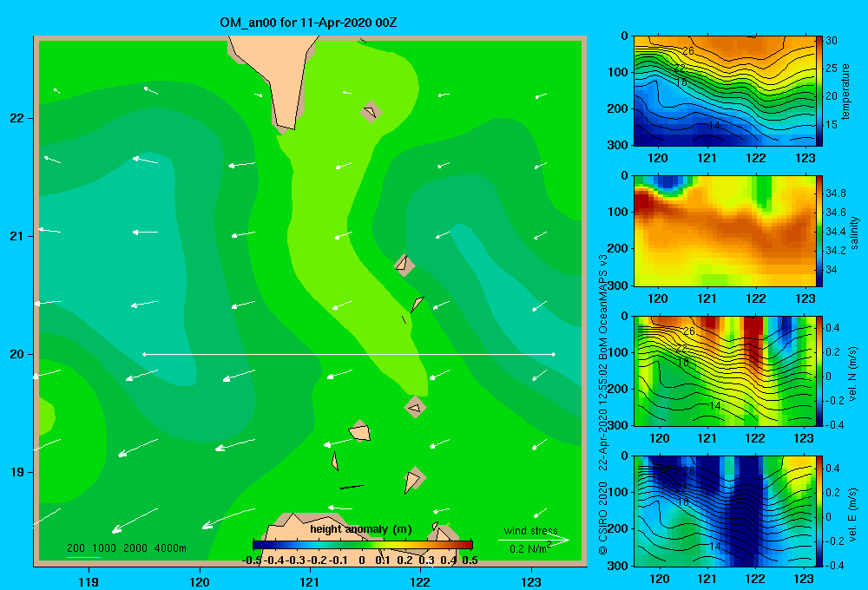This screenshot has width=868, height=590.
Task: Click the '-0.5' tick on height anomaly scale
Action: (253, 560)
